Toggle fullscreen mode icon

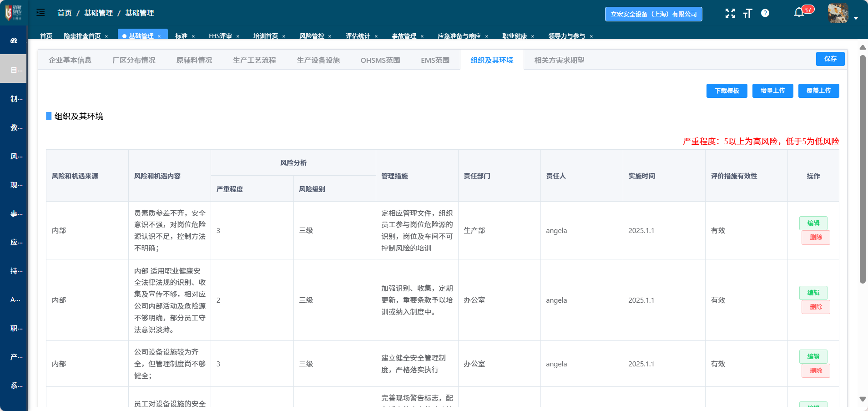click(730, 13)
